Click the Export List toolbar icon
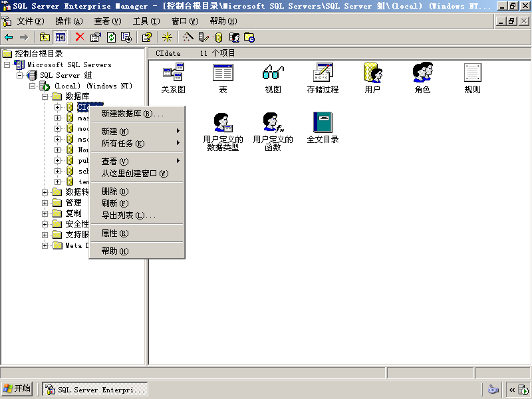 point(126,37)
